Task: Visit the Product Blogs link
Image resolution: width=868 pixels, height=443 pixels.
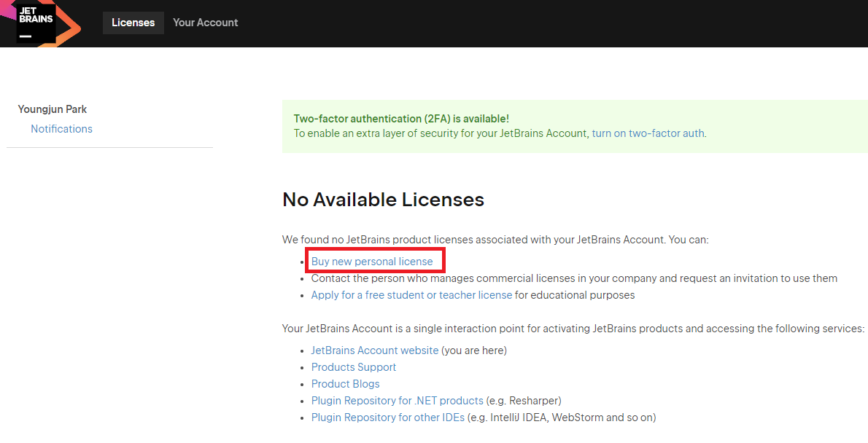Action: pos(346,384)
